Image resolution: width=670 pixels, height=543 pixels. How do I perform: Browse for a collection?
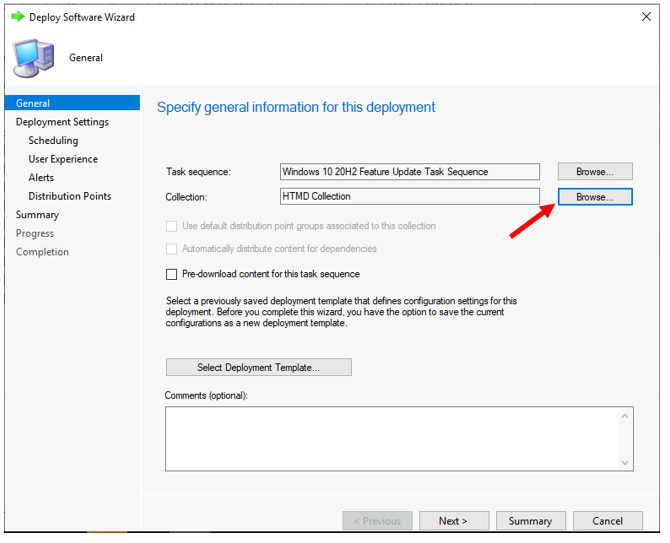click(595, 197)
